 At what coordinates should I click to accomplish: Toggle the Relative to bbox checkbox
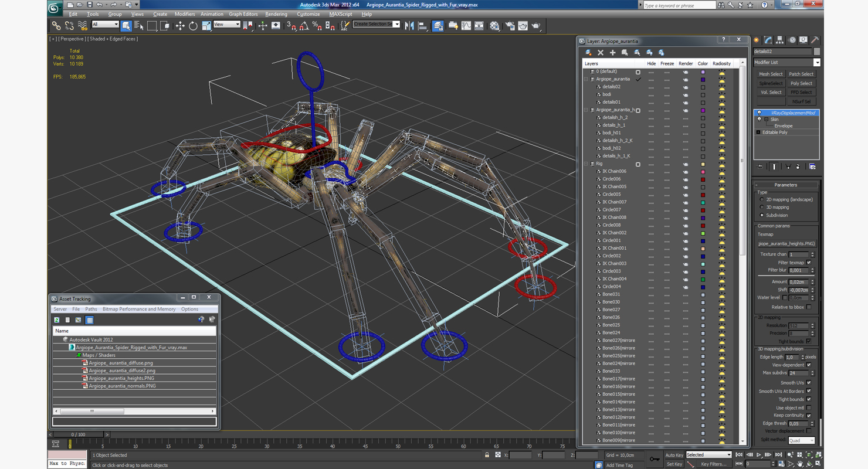point(809,307)
